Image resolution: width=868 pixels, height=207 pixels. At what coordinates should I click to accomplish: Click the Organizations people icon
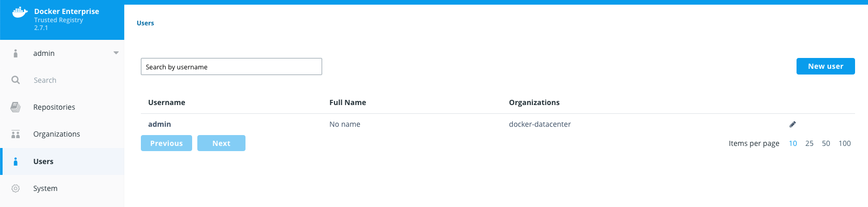tap(16, 134)
